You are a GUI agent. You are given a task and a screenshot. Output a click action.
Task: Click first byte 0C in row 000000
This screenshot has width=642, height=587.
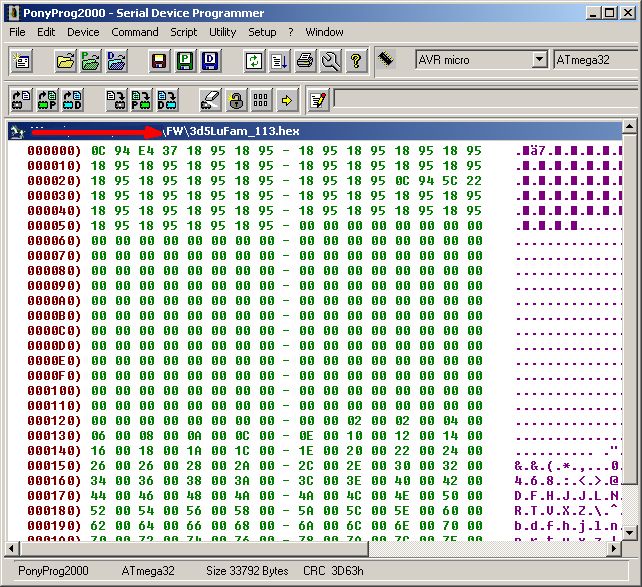pyautogui.click(x=98, y=151)
